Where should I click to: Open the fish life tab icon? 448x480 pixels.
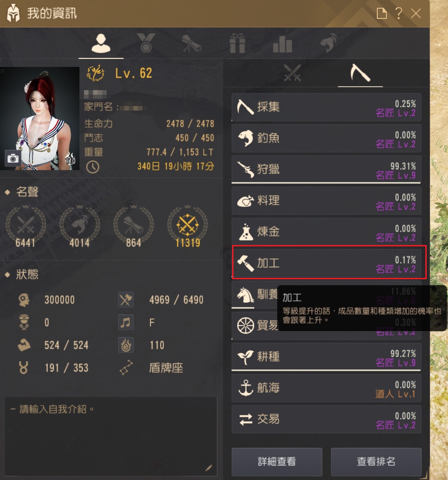tap(328, 43)
